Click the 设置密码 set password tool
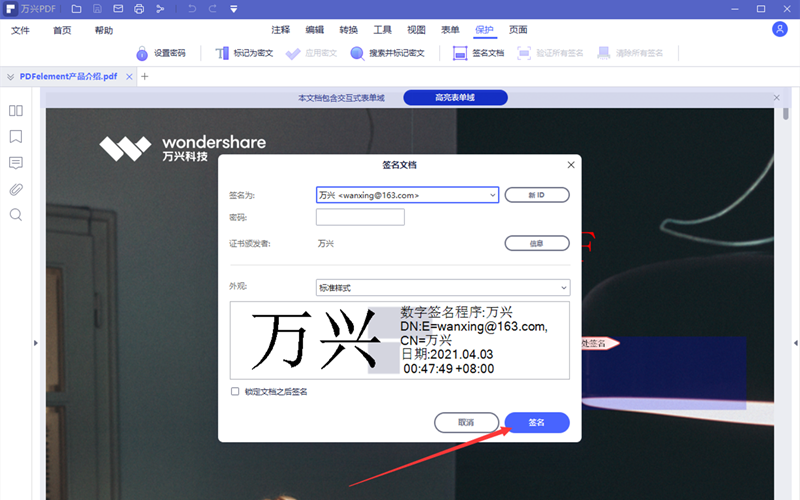The width and height of the screenshot is (800, 500). click(161, 53)
